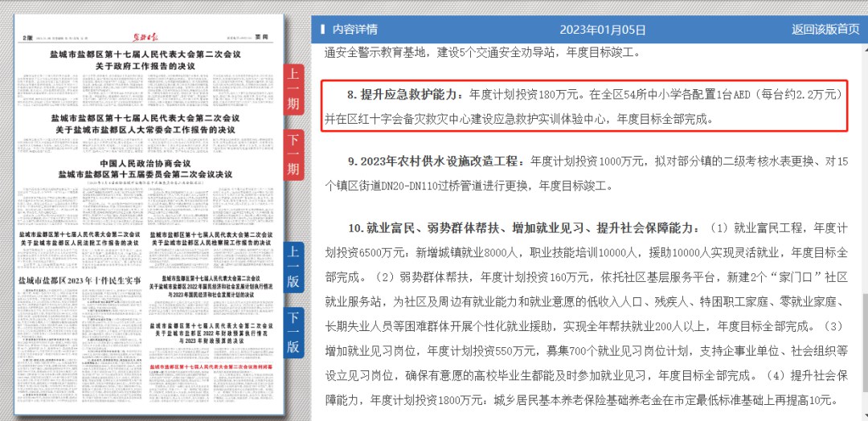
Task: Open headline 关于盐城市盐都区人大常委会工作报告的决议
Action: (x=145, y=129)
